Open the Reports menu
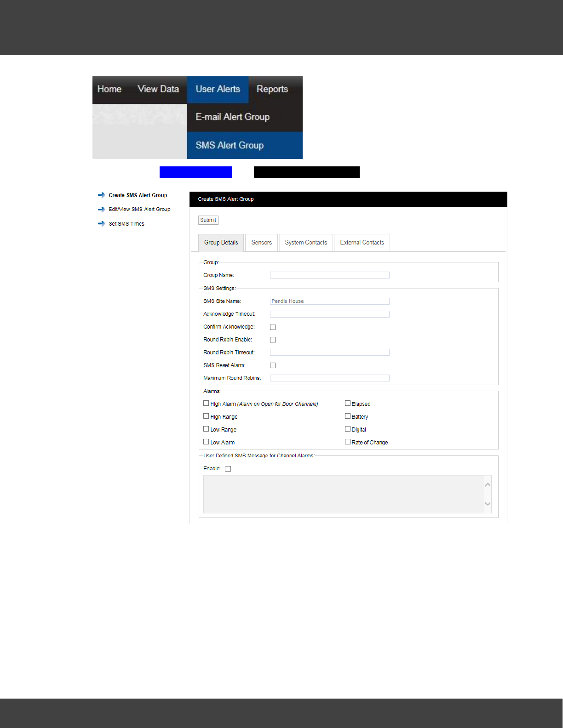Viewport: 563px width, 728px height. tap(272, 89)
